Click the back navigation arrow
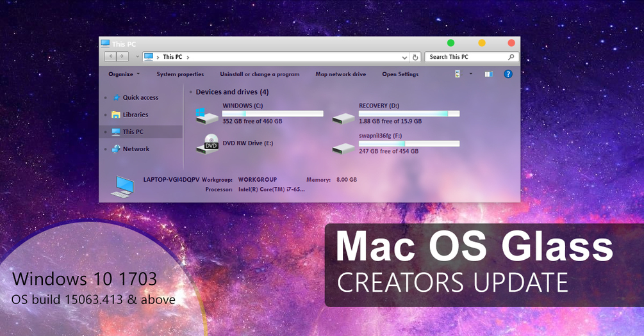Image resolution: width=644 pixels, height=336 pixels. pos(110,56)
